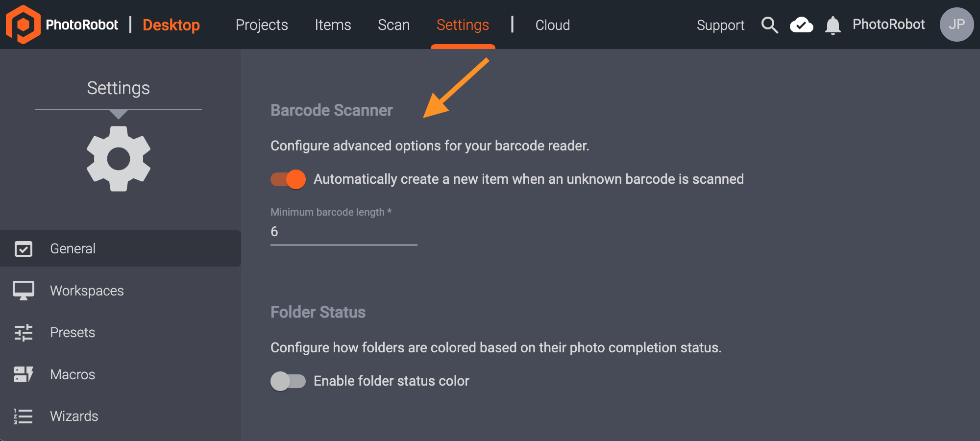Disable auto-create item on unknown barcode

pos(288,179)
